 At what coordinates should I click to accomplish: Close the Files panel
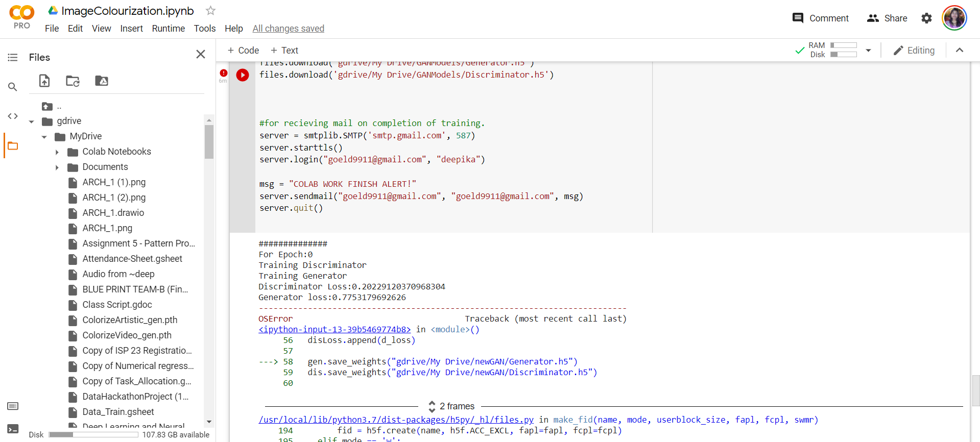click(x=201, y=54)
